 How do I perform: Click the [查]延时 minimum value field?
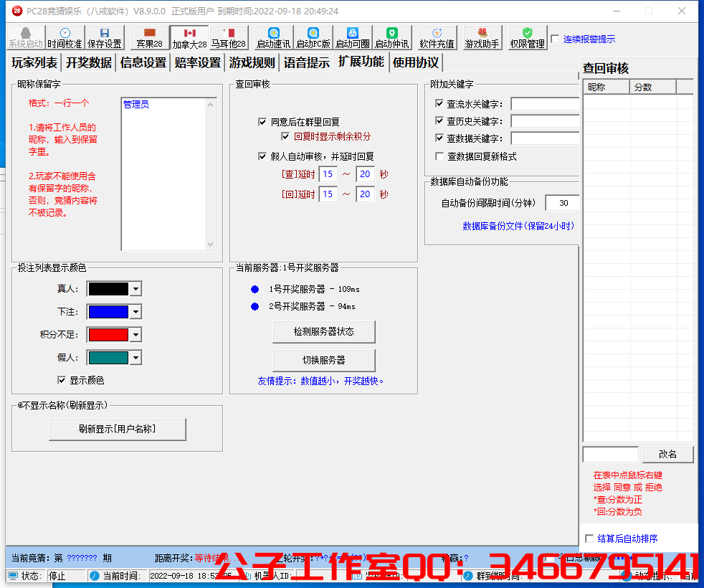click(328, 174)
